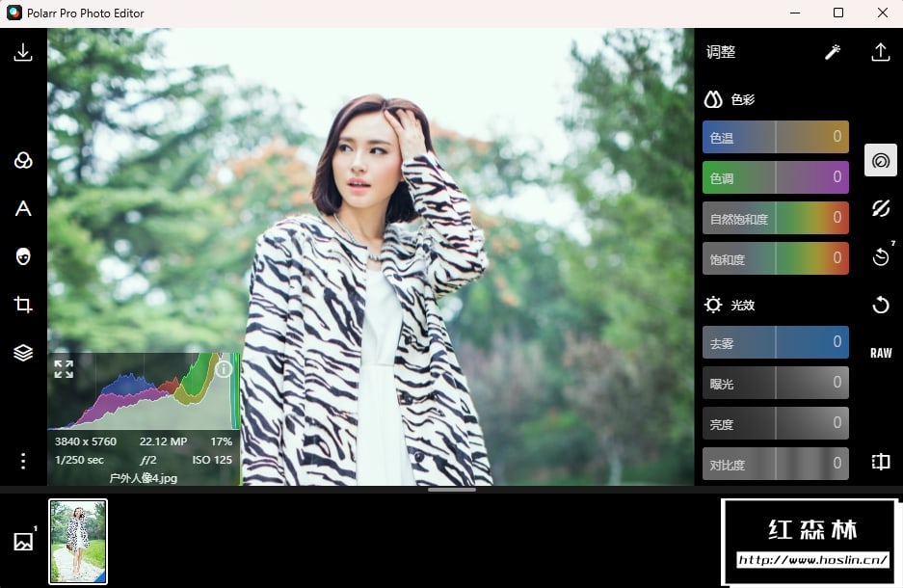Adjust the 自然饱和度 vibrance slider

click(775, 218)
